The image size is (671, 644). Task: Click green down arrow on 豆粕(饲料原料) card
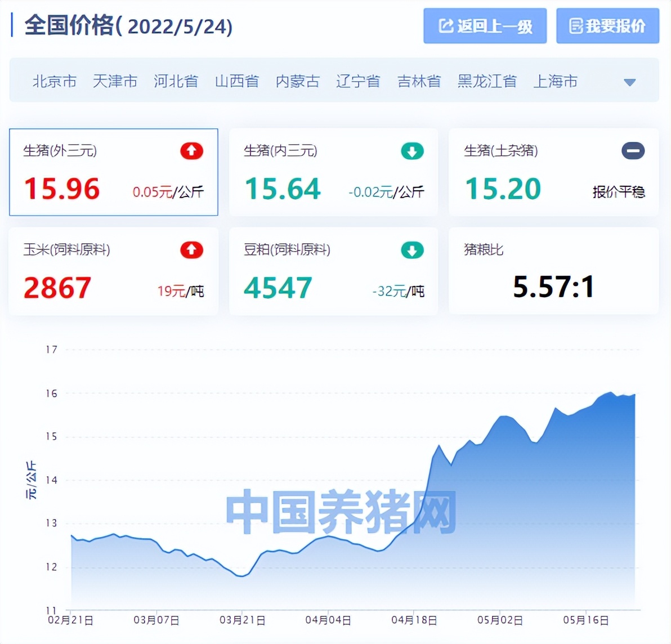click(412, 250)
